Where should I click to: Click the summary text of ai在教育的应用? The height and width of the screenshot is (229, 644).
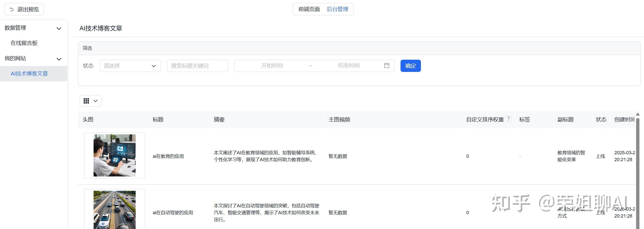pos(265,156)
